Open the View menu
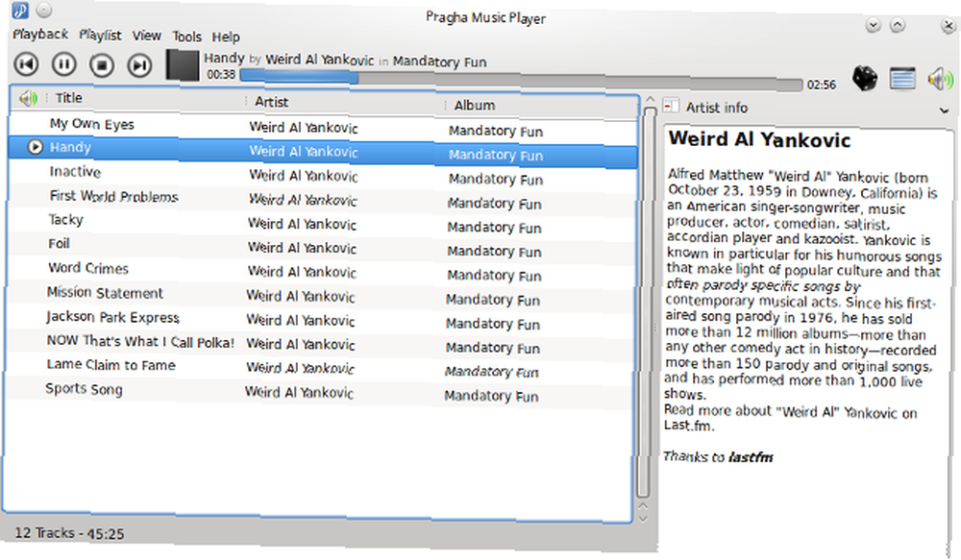 (146, 37)
